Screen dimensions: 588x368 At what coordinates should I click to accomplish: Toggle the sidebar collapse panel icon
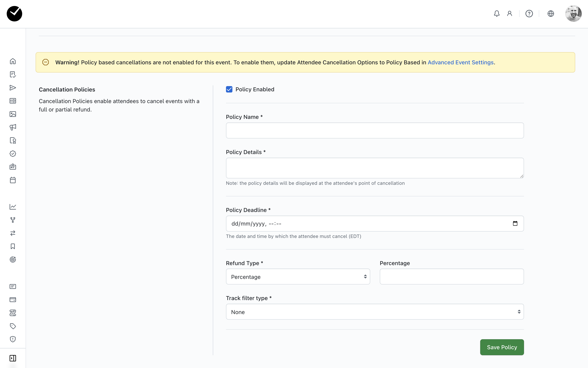point(13,358)
